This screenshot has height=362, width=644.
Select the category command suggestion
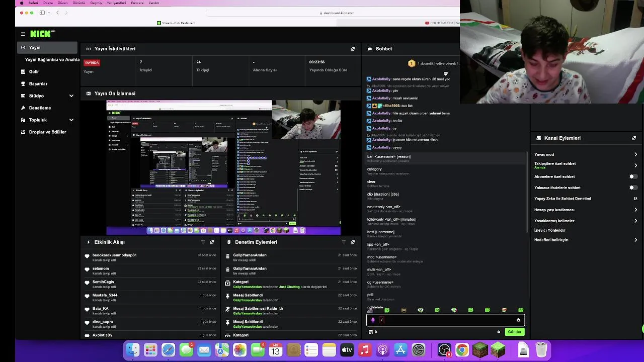[x=445, y=171]
